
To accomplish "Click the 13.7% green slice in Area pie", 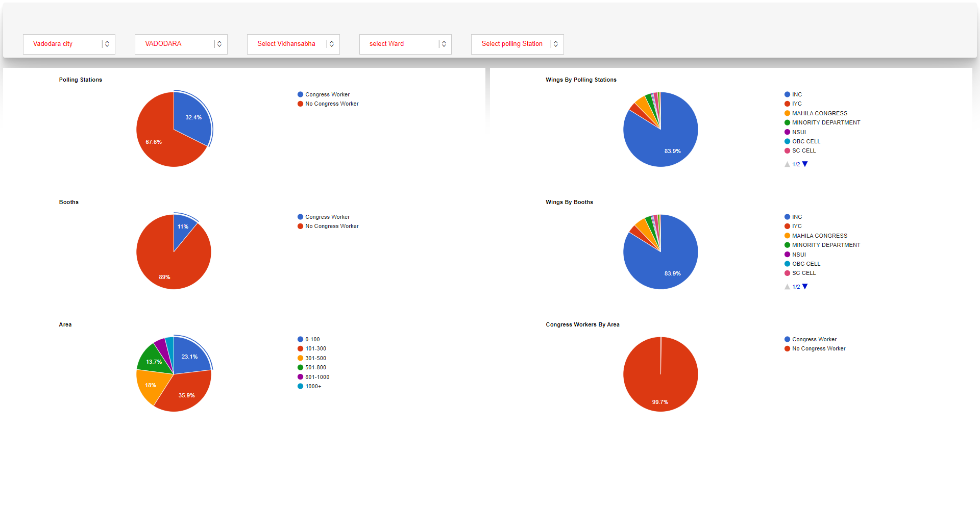I will point(153,360).
